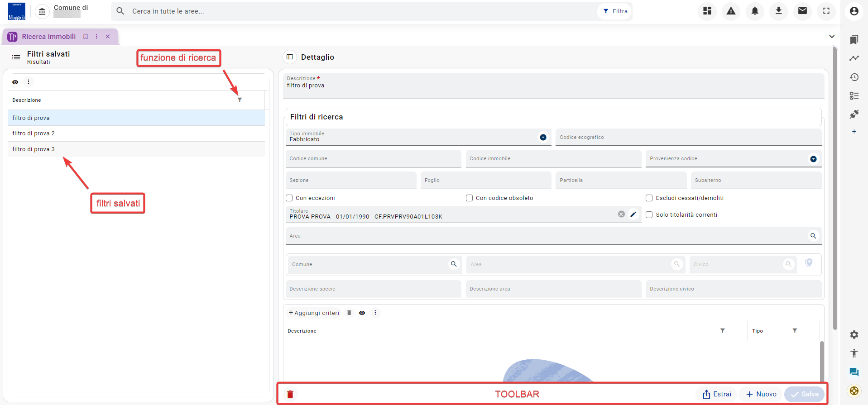868x405 pixels.
Task: Open the mail messages icon
Action: pos(802,11)
